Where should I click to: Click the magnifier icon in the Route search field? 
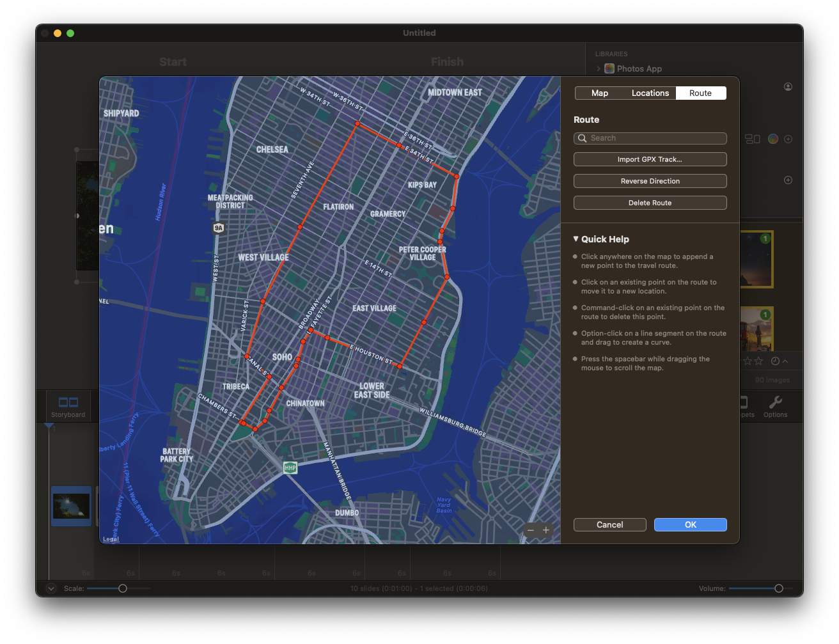click(x=582, y=138)
